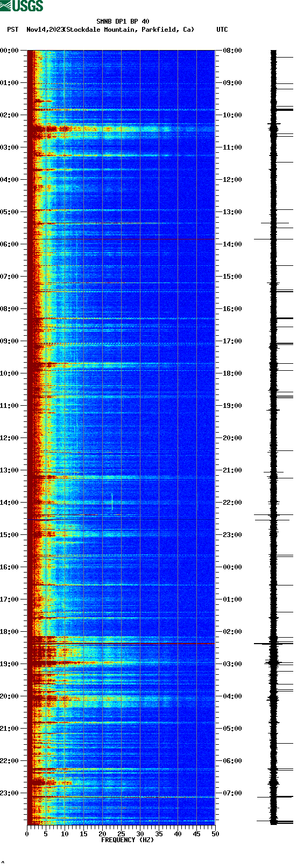
Task: Click the '07:00' UTC time label
Action: tap(232, 793)
